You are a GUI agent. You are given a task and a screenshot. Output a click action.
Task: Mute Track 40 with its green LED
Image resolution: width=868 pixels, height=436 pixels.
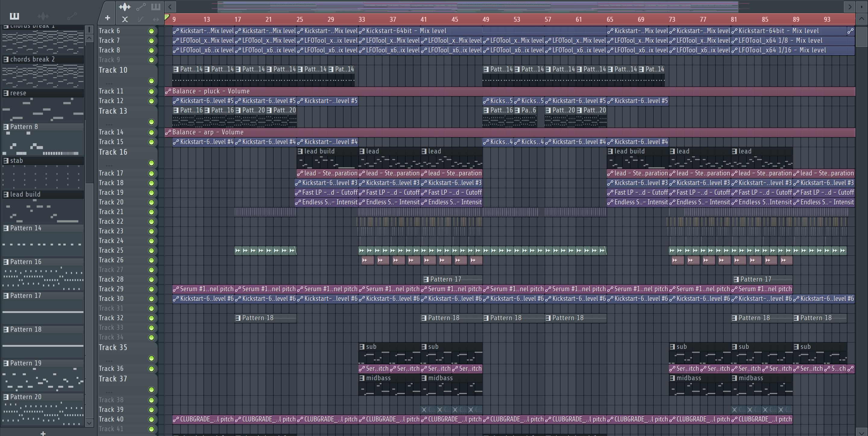coord(151,419)
